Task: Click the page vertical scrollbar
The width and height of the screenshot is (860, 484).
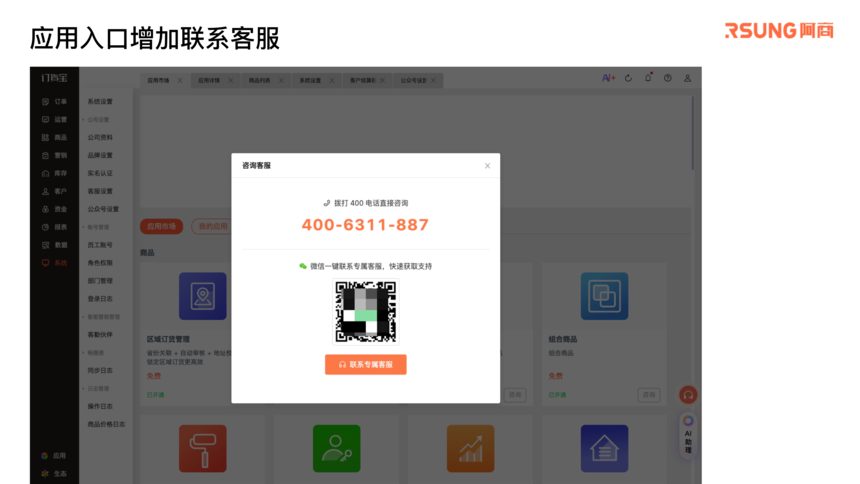Action: (693, 133)
